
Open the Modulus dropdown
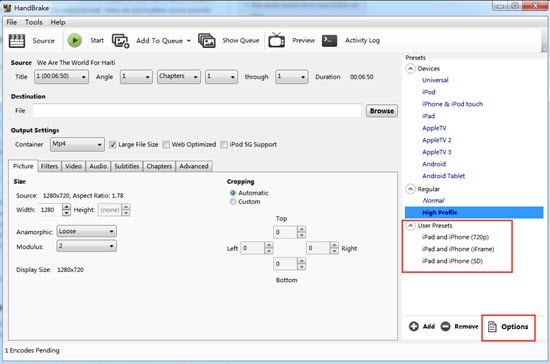[x=87, y=246]
